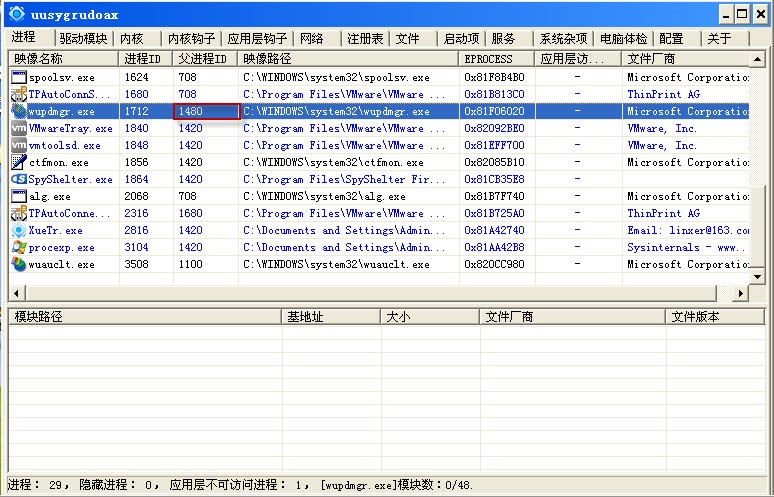The image size is (774, 497).
Task: Click the TPAutoConnS process icon
Action: pyautogui.click(x=19, y=94)
